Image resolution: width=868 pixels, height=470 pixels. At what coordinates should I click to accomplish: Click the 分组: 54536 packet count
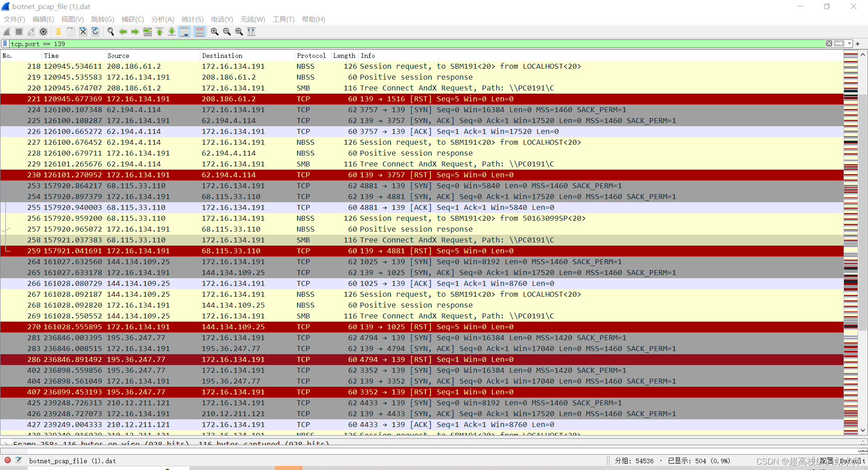click(x=634, y=461)
